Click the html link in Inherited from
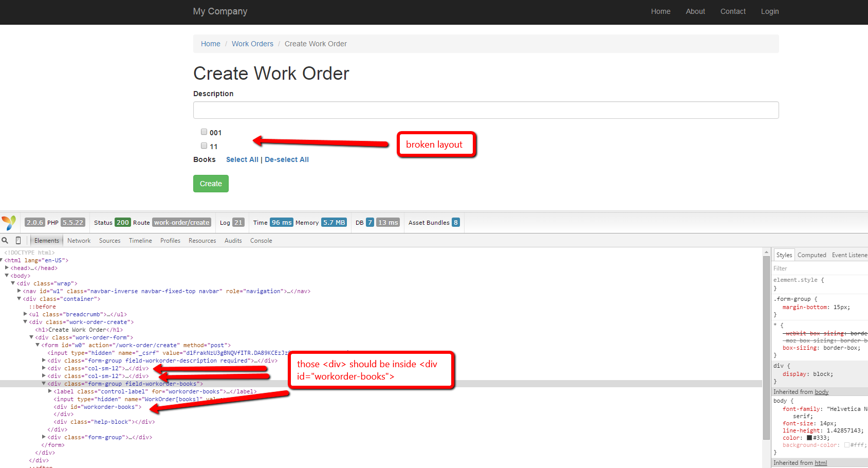The width and height of the screenshot is (868, 468). (821, 463)
